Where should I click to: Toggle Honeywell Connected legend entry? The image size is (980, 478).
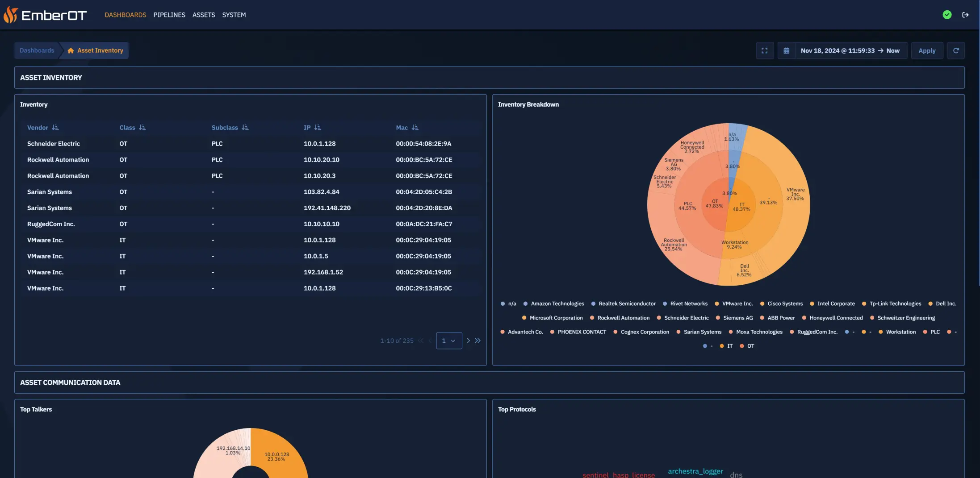tap(832, 318)
